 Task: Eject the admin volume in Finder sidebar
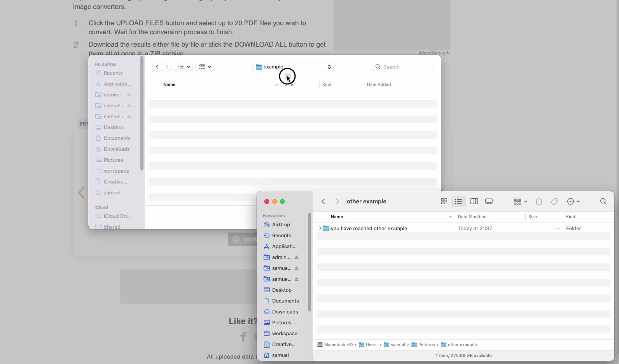point(296,257)
